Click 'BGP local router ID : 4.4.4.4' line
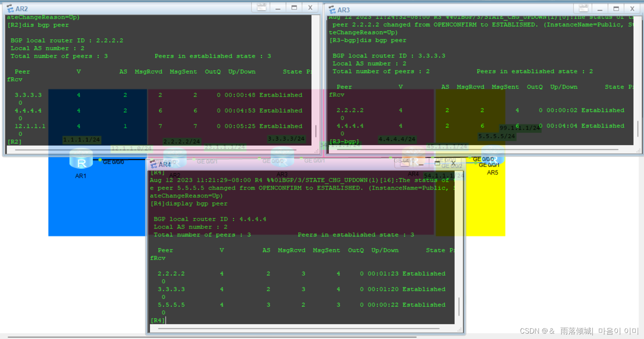The width and height of the screenshot is (644, 339). point(210,219)
